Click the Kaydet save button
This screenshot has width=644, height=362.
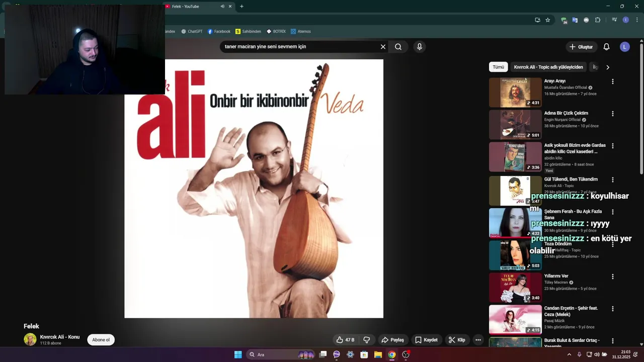click(426, 340)
